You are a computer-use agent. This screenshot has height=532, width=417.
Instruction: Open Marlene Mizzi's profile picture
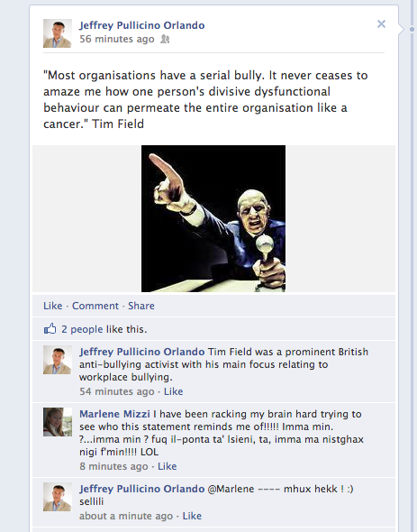(x=58, y=422)
